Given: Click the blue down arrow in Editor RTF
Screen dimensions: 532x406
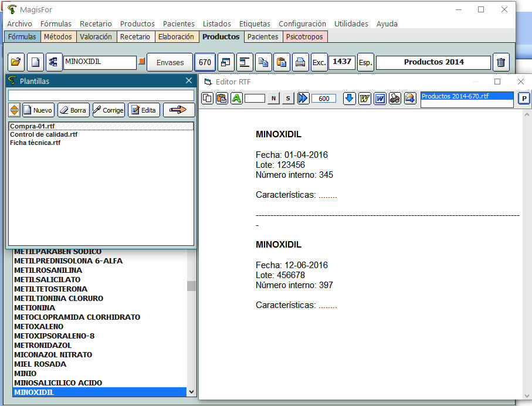Looking at the screenshot, I should pos(350,98).
